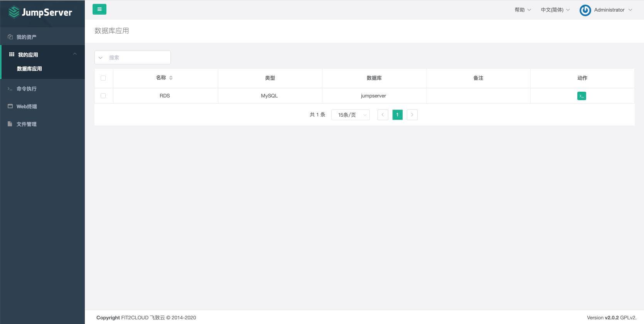
Task: Open 命令执行 in the sidebar
Action: (x=42, y=89)
